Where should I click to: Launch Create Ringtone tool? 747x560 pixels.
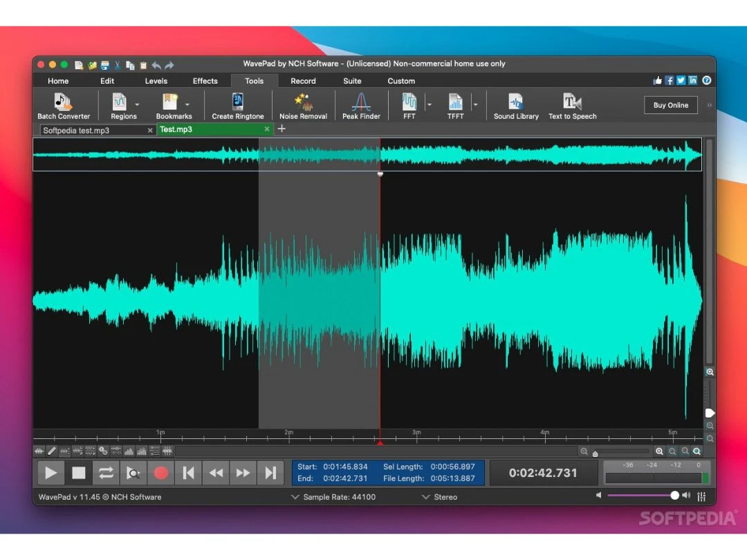238,106
